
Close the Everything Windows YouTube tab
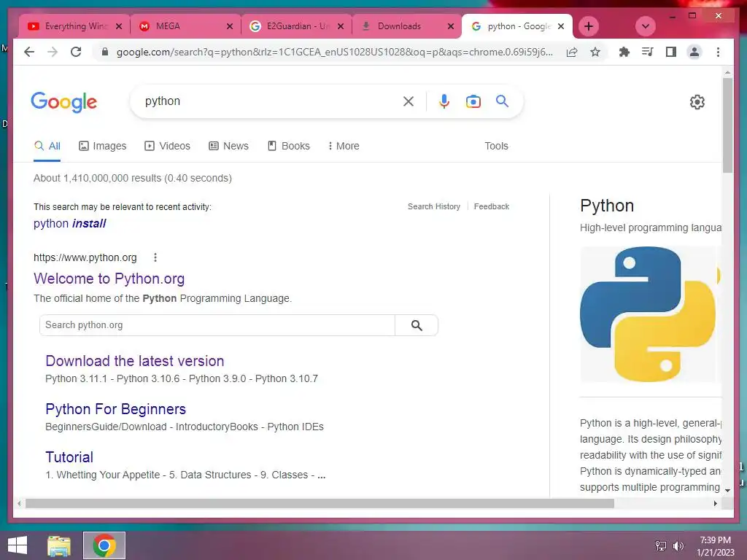point(119,27)
